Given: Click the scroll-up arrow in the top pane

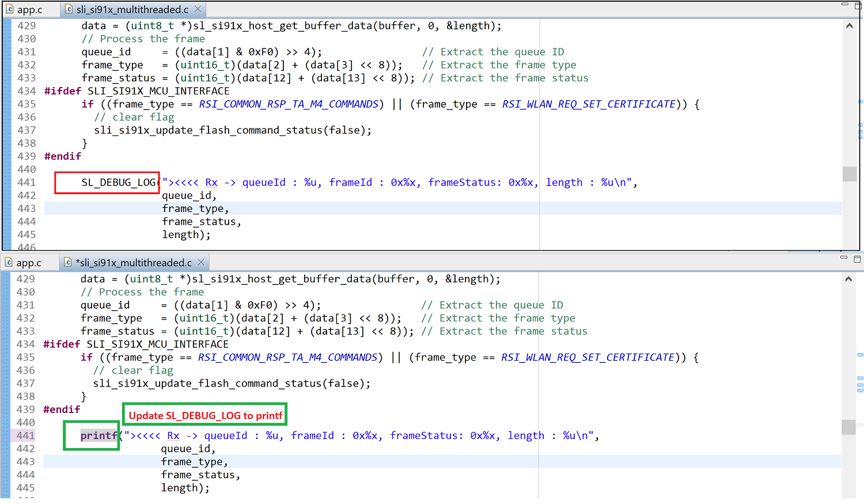Looking at the screenshot, I should click(x=850, y=25).
